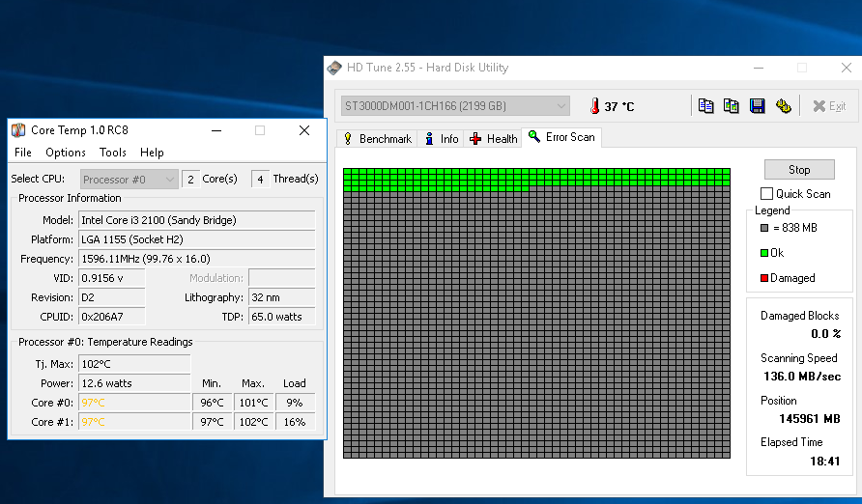Image resolution: width=862 pixels, height=504 pixels.
Task: Click Core #0 max temperature 101°C
Action: (x=253, y=403)
